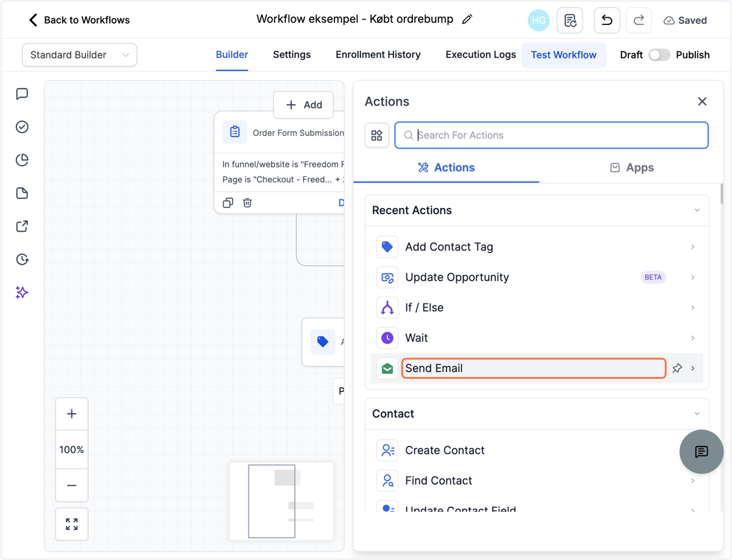Open comments icon in left sidebar
This screenshot has height=560, width=732.
(x=22, y=93)
